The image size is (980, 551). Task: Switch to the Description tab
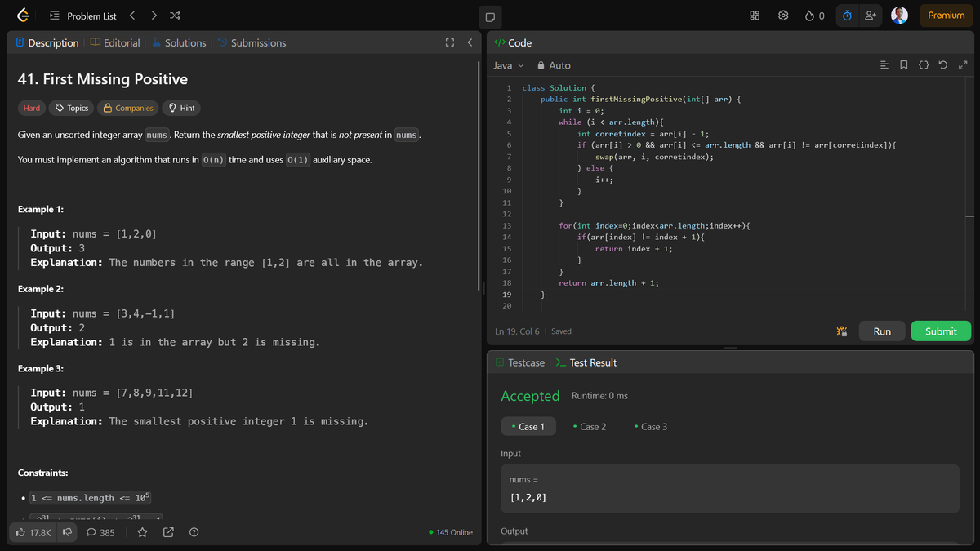47,42
